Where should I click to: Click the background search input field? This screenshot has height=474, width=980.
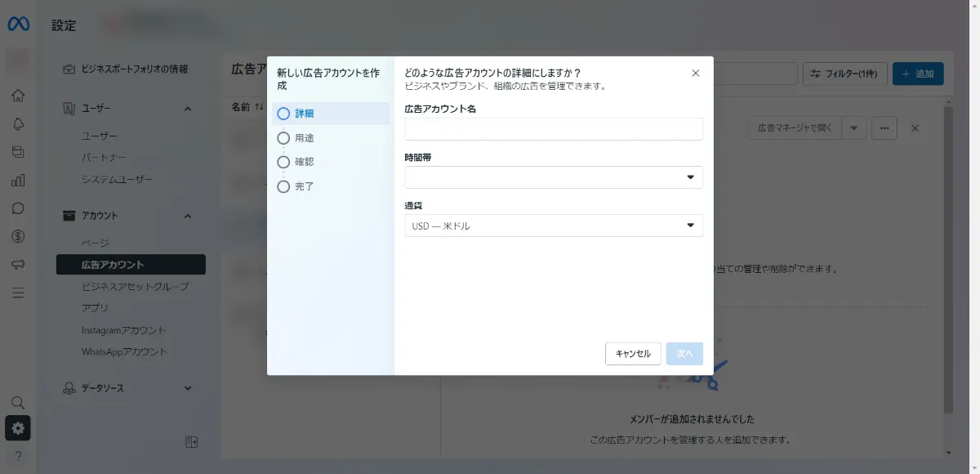(755, 74)
